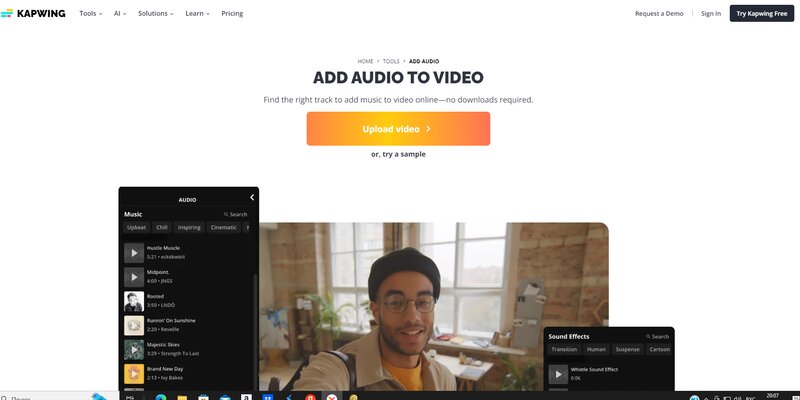This screenshot has height=400, width=800.
Task: Open the HOME breadcrumb link
Action: pos(365,61)
